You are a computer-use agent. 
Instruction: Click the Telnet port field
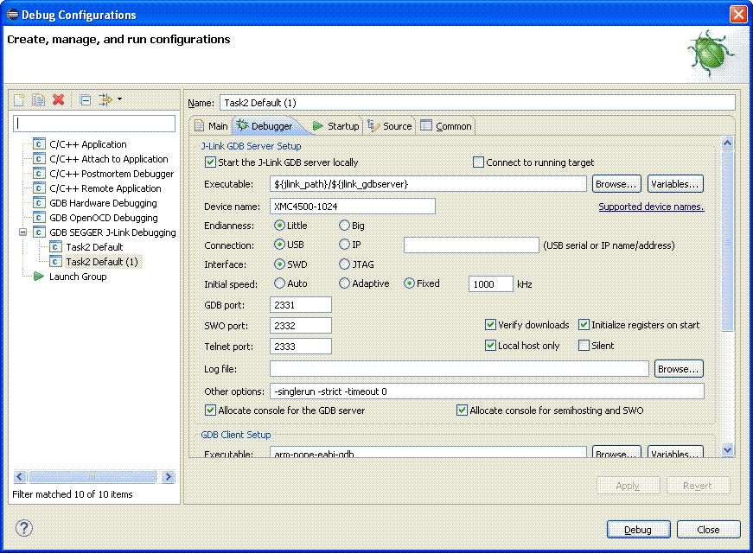pos(301,347)
